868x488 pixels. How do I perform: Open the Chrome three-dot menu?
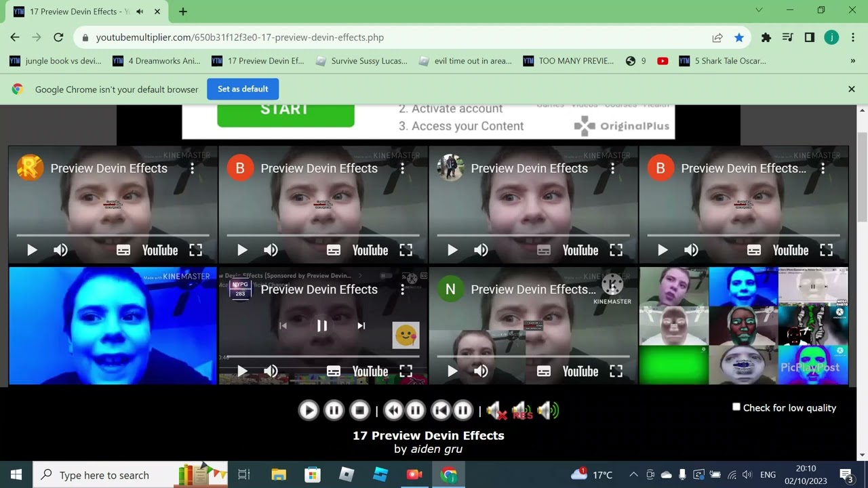[853, 38]
